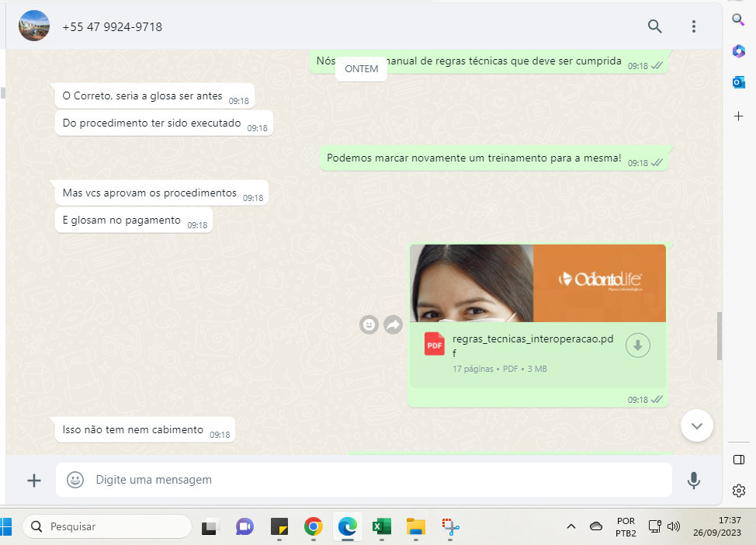Open Excel from the taskbar

[x=381, y=526]
